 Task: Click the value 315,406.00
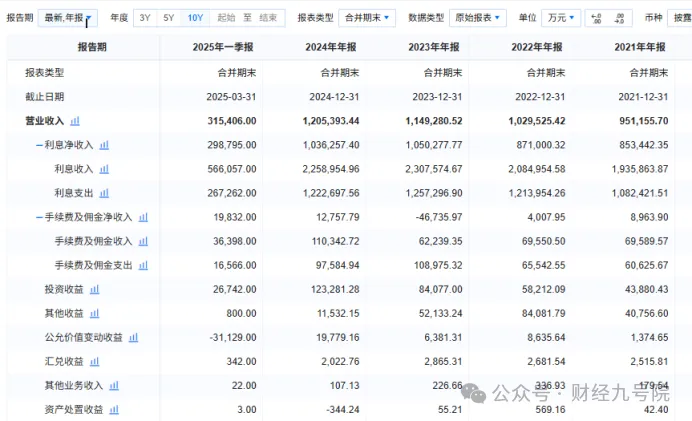click(x=232, y=121)
